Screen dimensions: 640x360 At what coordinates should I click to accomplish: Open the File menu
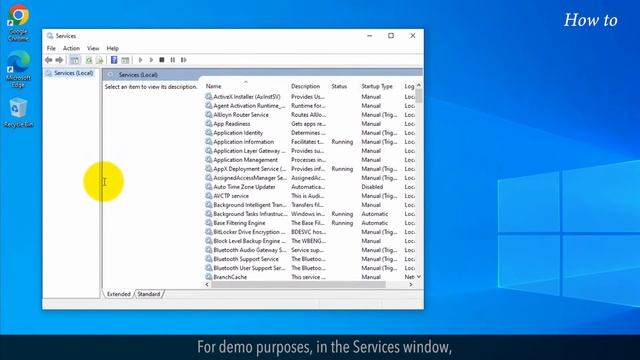pyautogui.click(x=51, y=48)
